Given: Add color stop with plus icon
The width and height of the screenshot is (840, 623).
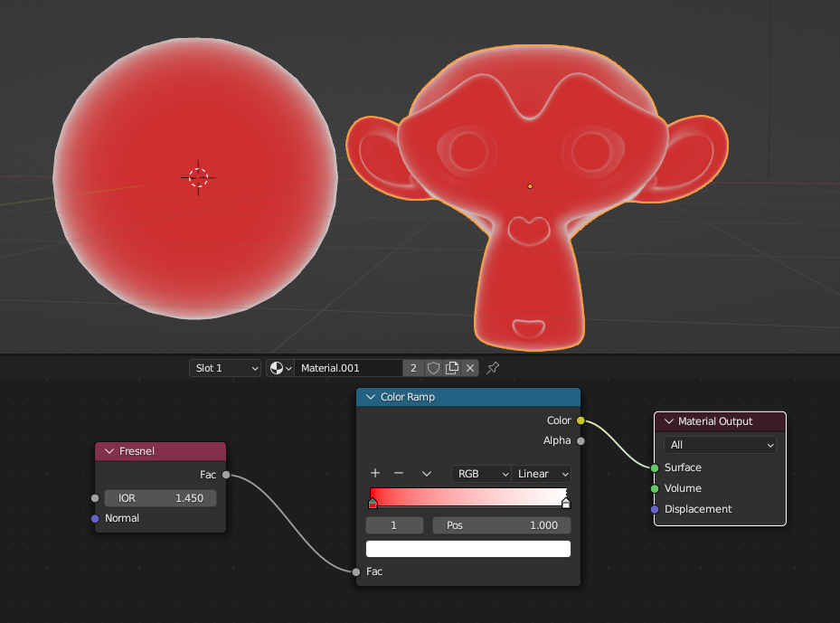Looking at the screenshot, I should 375,473.
